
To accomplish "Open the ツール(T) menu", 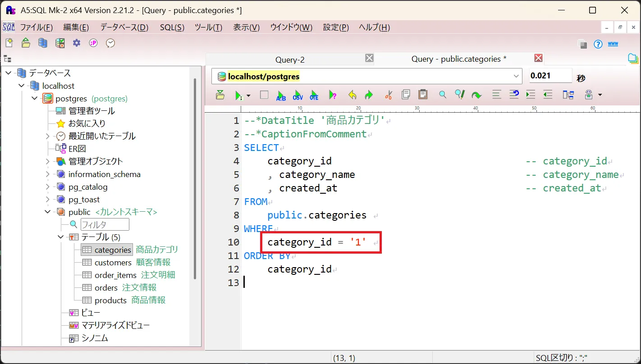I will tap(208, 27).
